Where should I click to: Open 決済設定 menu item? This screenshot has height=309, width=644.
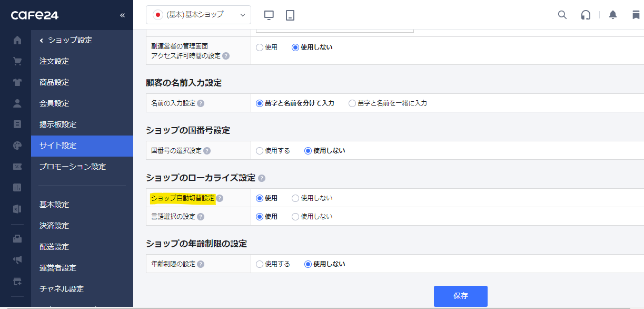point(82,226)
